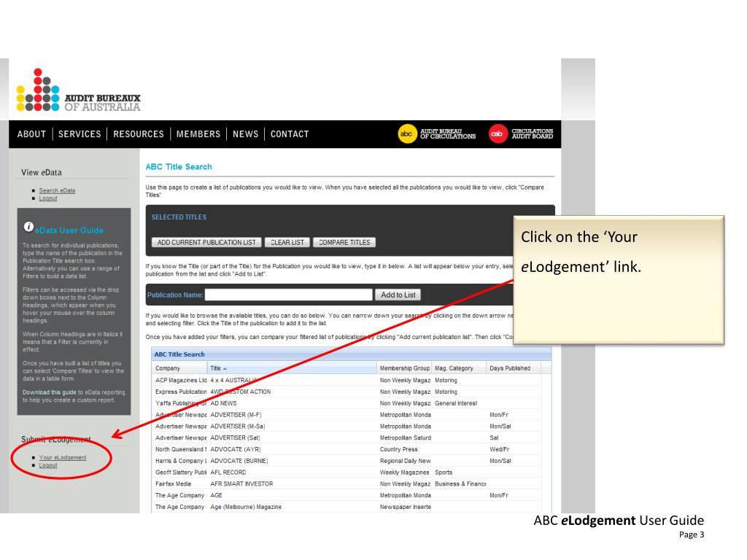Viewport: 747px width, 560px height.
Task: Select the AD NEWS title
Action: click(x=223, y=403)
